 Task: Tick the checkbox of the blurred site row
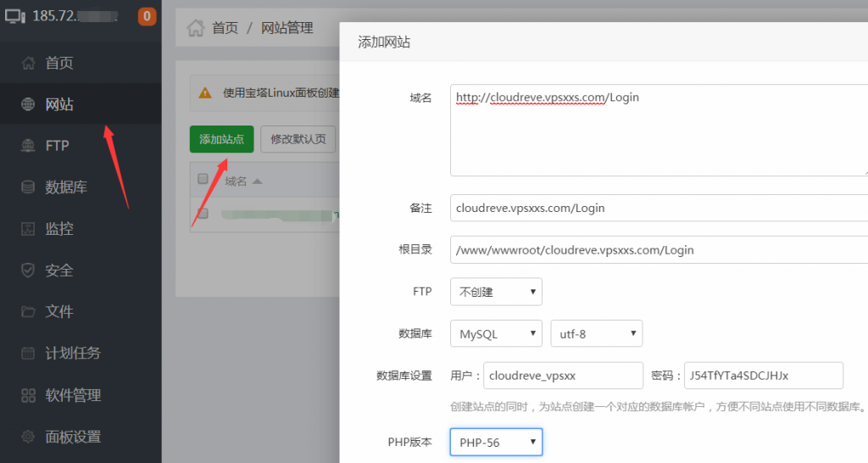pos(203,213)
